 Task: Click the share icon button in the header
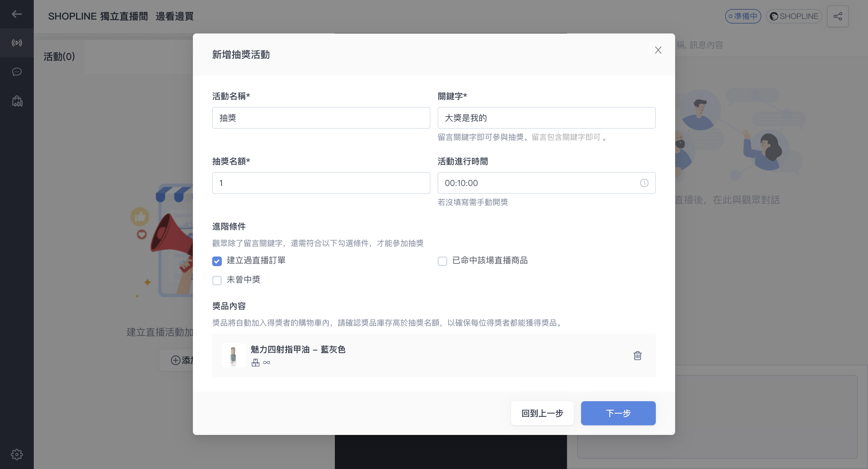[838, 16]
